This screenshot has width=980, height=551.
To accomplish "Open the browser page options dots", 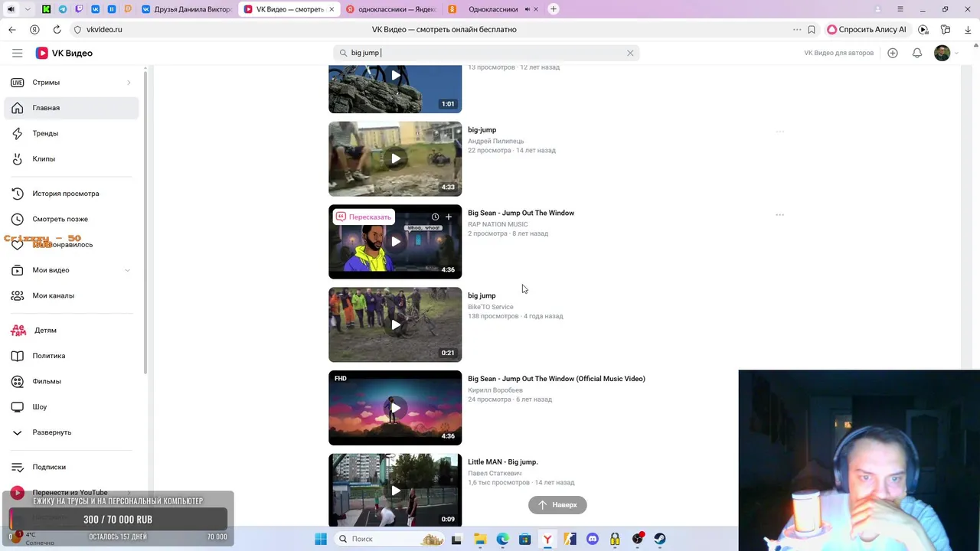I will pyautogui.click(x=797, y=29).
